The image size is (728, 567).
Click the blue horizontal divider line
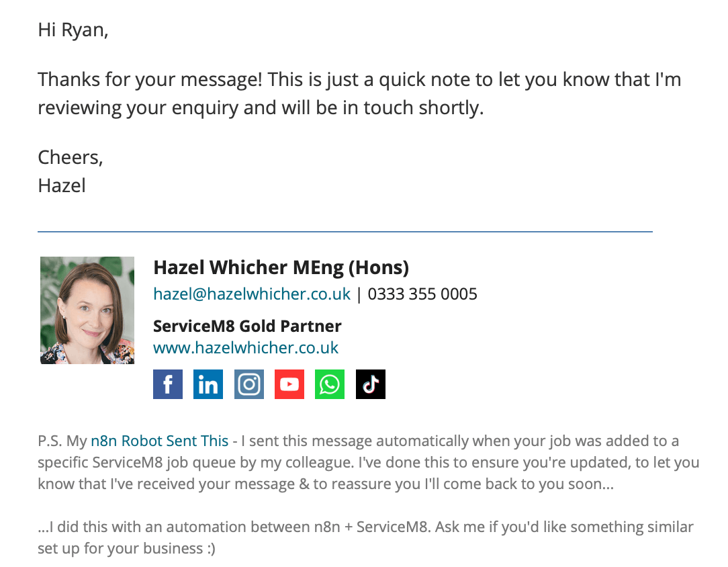[x=345, y=231]
